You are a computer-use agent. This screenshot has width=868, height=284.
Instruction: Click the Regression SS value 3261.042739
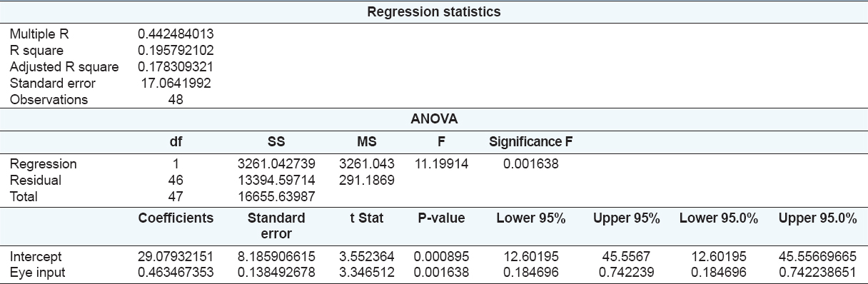(276, 164)
